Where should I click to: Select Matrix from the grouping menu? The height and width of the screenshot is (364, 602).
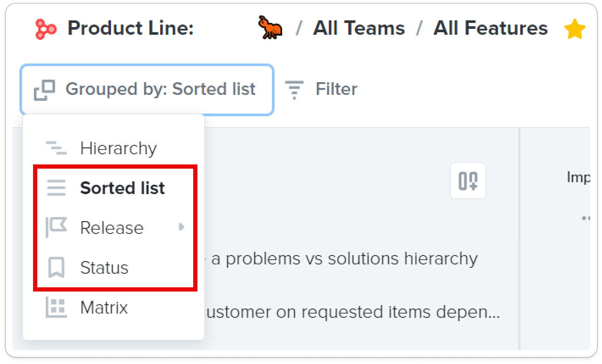pyautogui.click(x=103, y=307)
